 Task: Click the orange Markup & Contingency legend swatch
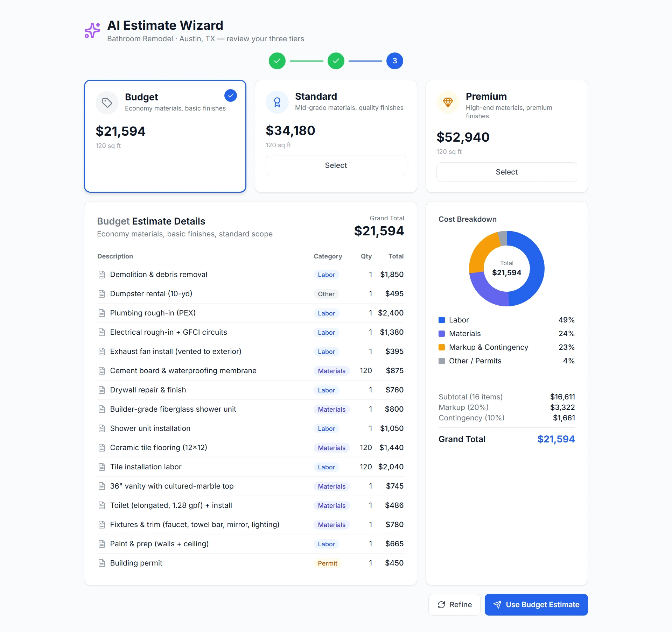point(442,347)
